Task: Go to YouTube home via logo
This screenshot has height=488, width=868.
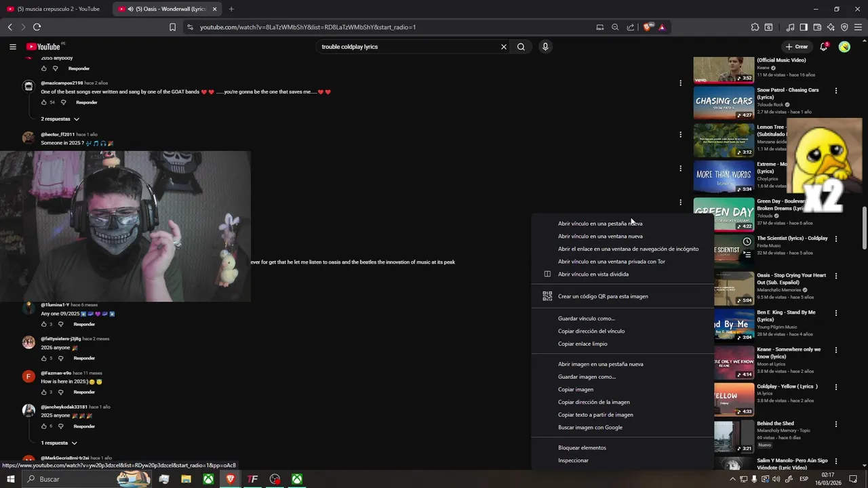Action: pyautogui.click(x=44, y=47)
